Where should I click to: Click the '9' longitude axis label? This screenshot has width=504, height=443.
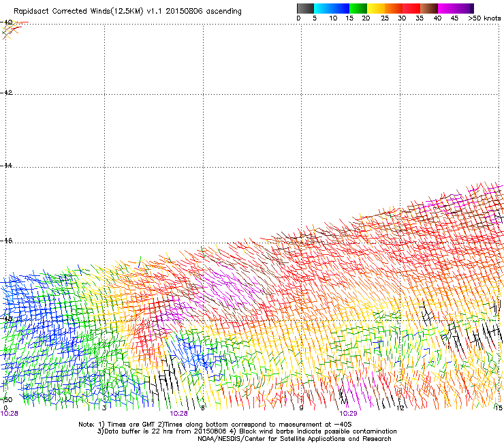coord(301,408)
